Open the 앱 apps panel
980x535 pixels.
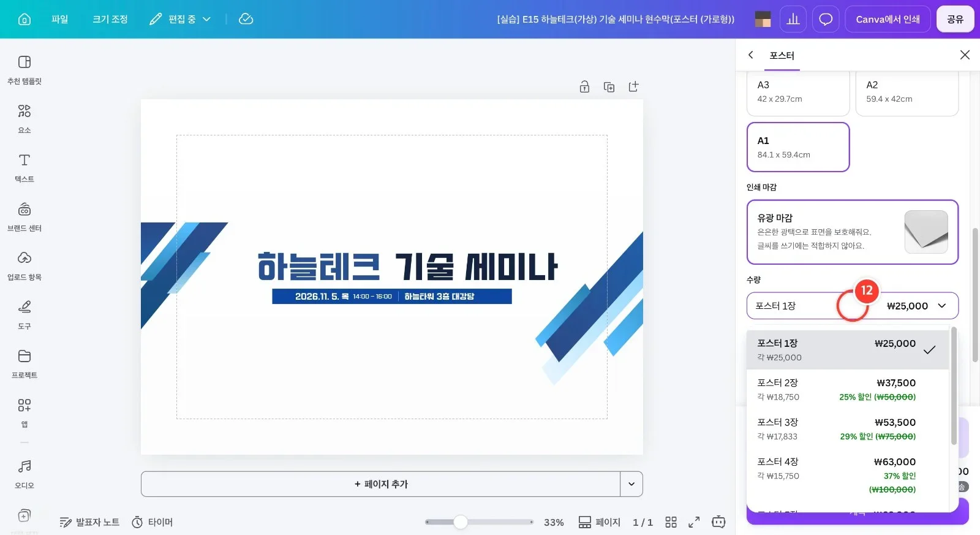coord(24,412)
